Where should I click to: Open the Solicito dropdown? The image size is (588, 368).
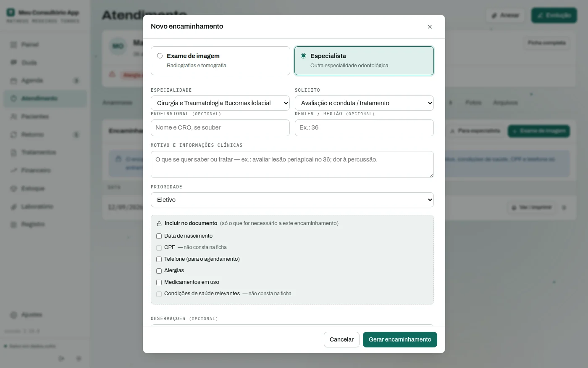point(364,103)
